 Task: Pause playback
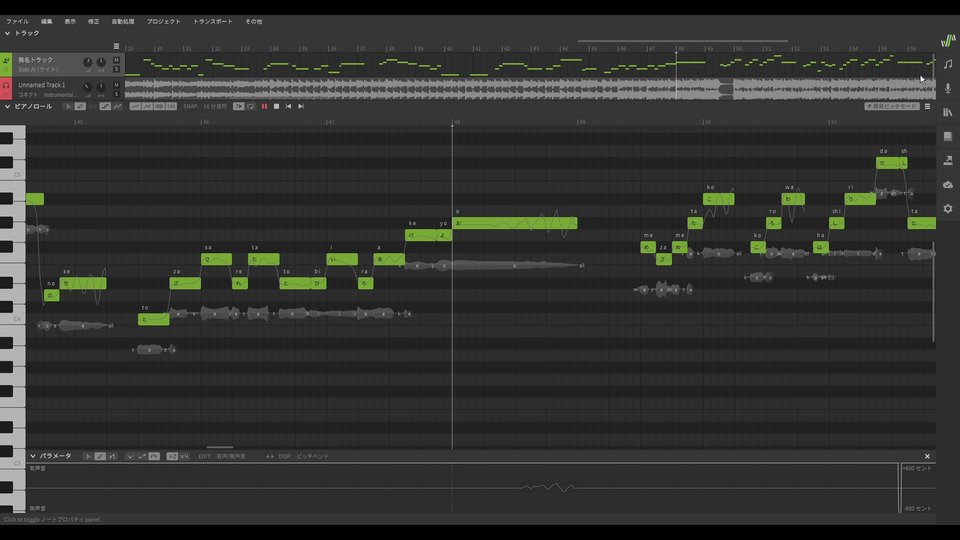point(264,107)
